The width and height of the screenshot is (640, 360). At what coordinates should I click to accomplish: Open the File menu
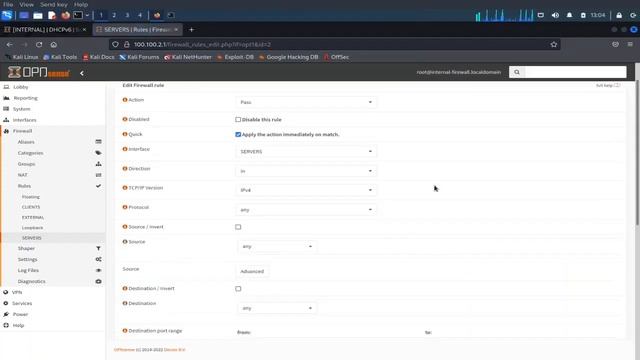8,4
